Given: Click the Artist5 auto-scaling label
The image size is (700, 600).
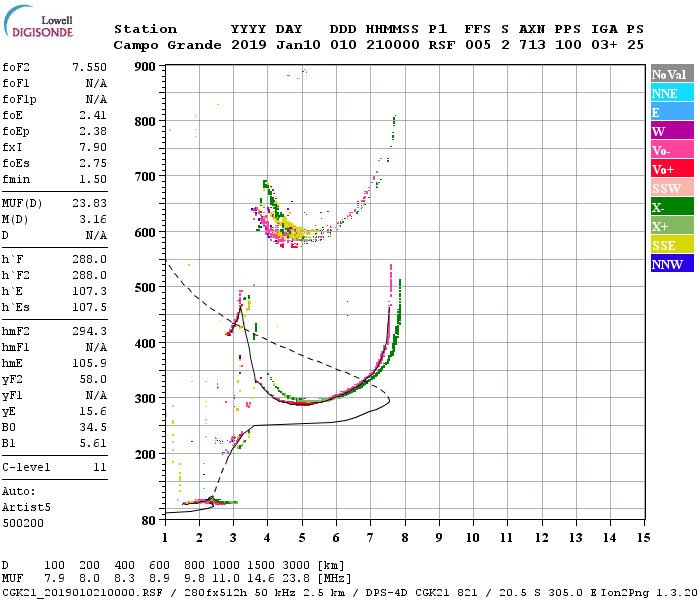Looking at the screenshot, I should point(26,508).
